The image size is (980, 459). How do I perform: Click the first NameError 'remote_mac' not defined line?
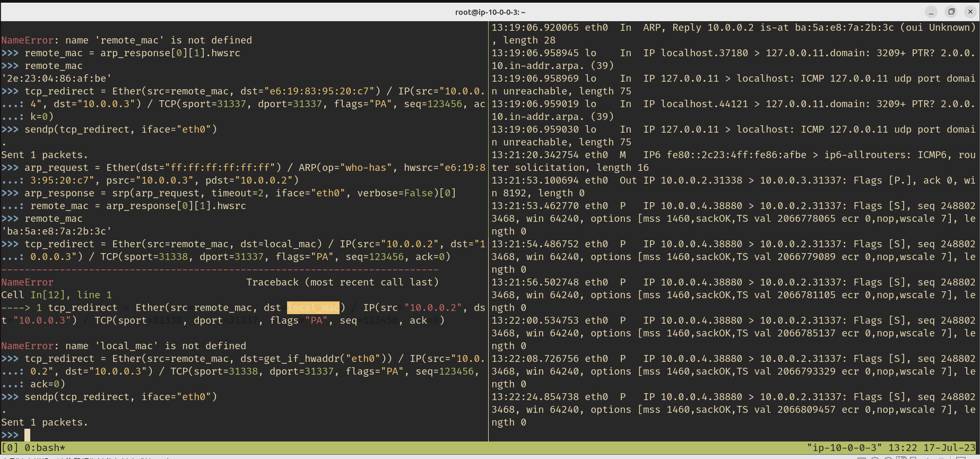point(126,40)
